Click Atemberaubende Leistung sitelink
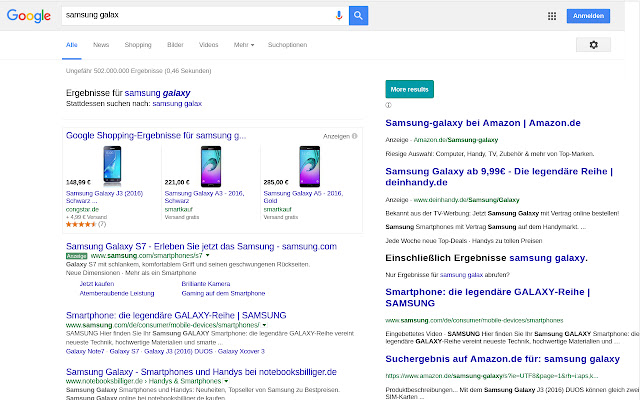This screenshot has width=640, height=400. tap(117, 293)
